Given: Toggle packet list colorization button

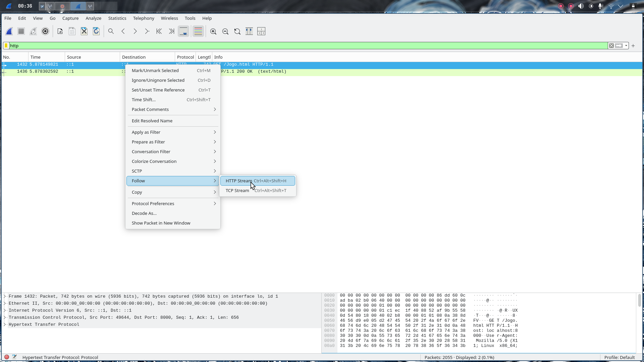Looking at the screenshot, I should (x=198, y=32).
